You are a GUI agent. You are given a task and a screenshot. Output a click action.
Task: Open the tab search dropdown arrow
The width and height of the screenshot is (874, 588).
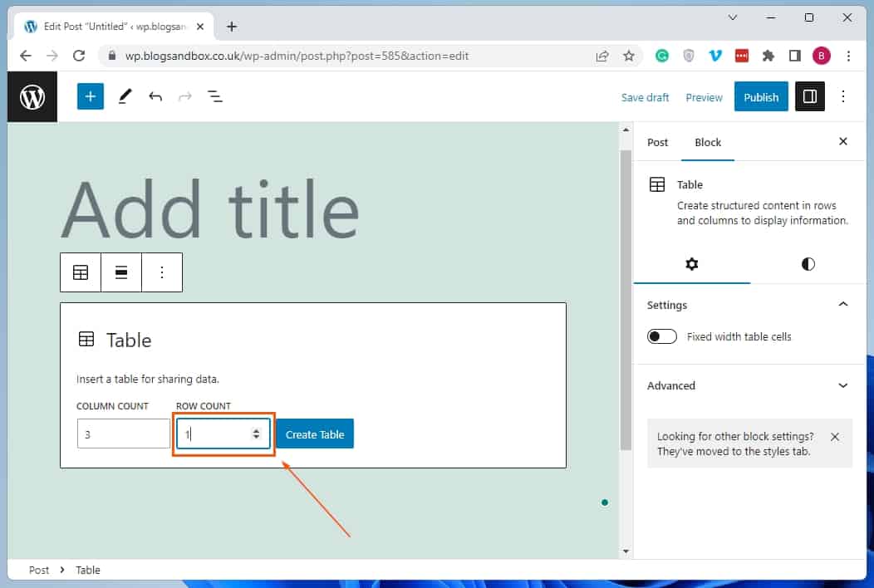pos(733,17)
